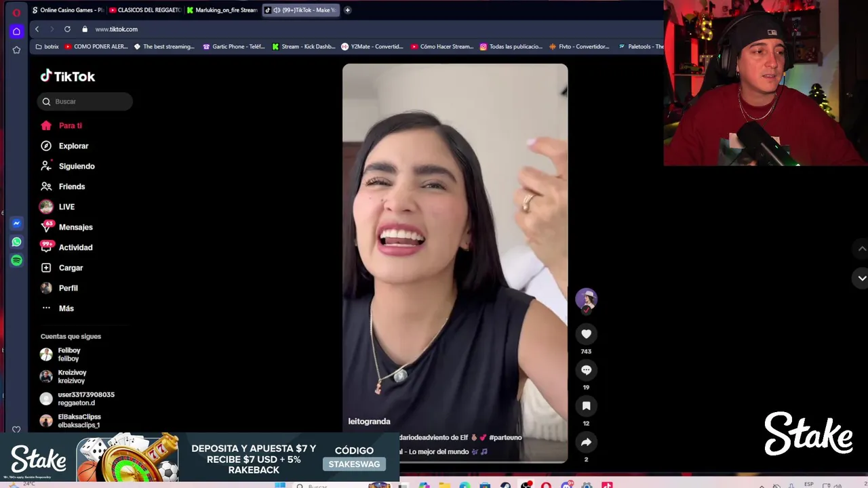
Task: Click the Opera menu logo
Action: pos(16,12)
